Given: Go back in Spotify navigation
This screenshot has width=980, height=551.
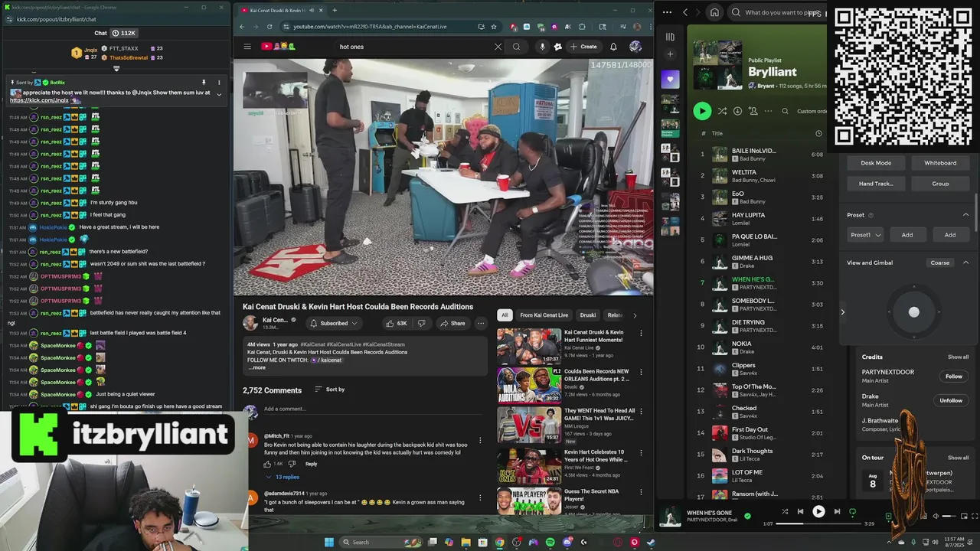Looking at the screenshot, I should [685, 12].
